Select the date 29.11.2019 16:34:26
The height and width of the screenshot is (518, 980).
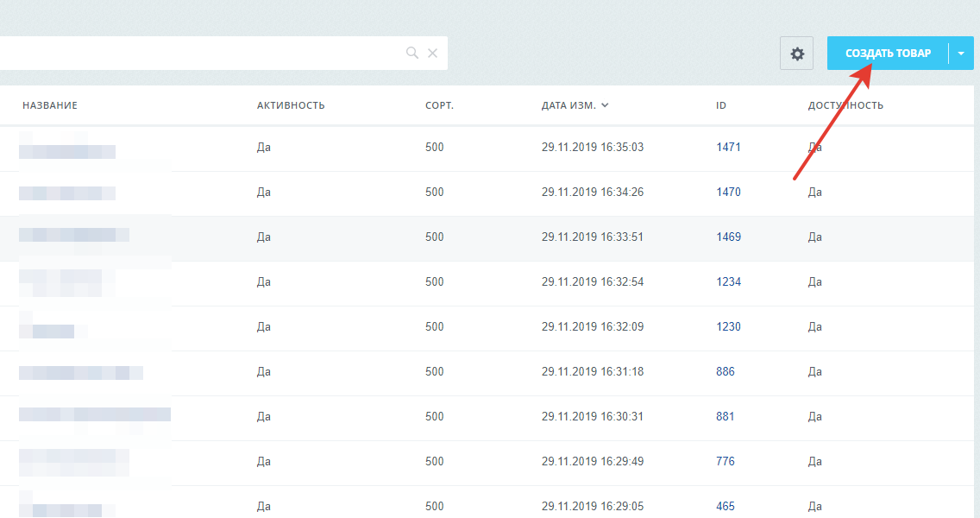[593, 192]
